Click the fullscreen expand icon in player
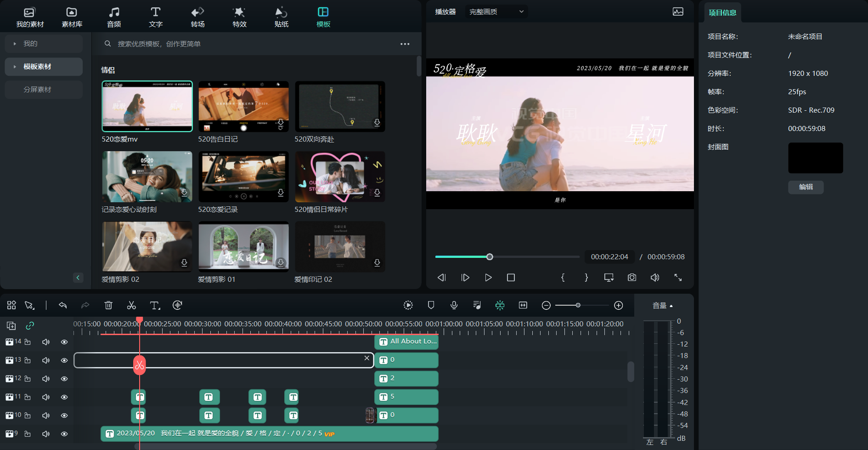The width and height of the screenshot is (868, 450). pos(678,278)
